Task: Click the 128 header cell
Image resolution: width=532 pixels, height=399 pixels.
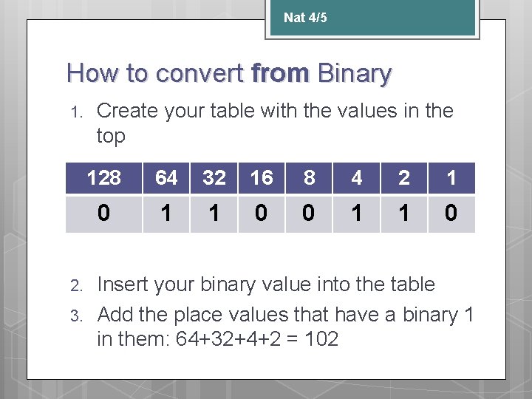Action: [104, 178]
